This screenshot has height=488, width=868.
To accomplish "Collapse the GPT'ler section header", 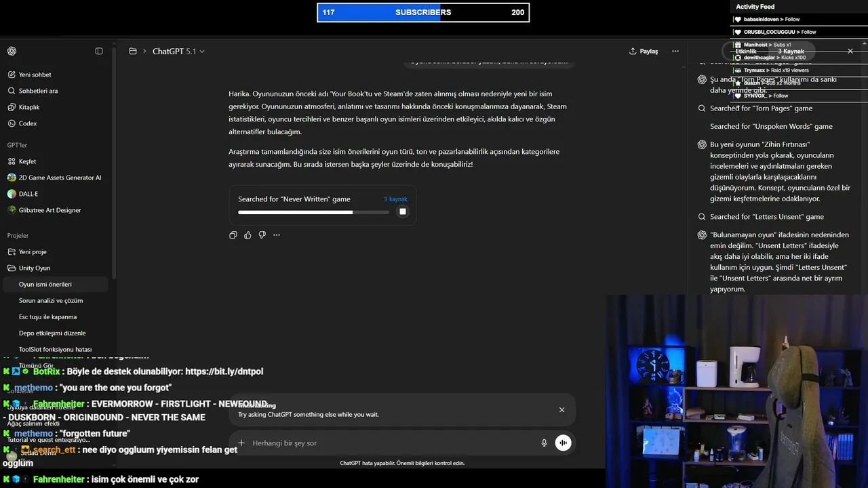I will 17,145.
